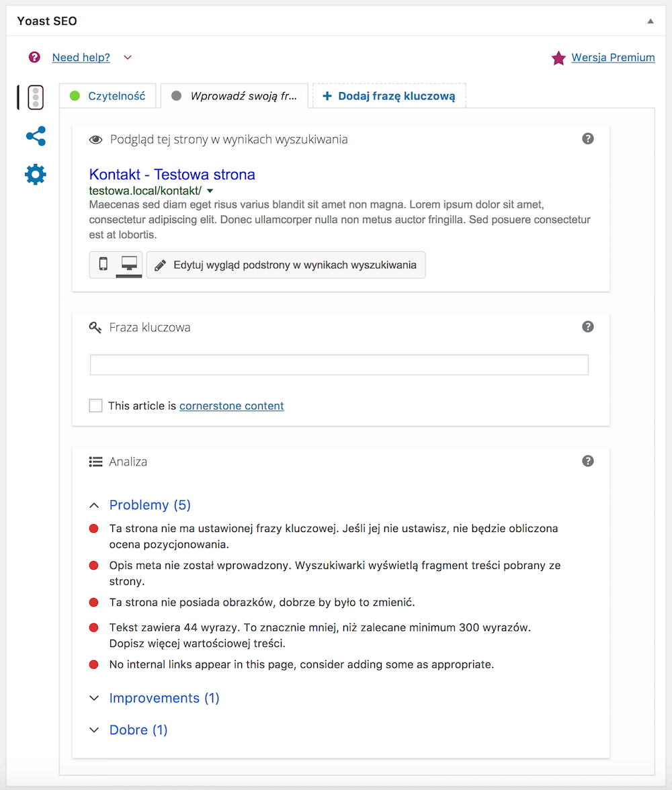Click Edytuj wygląd podstrony w wynikach wyszukiwania

click(286, 265)
